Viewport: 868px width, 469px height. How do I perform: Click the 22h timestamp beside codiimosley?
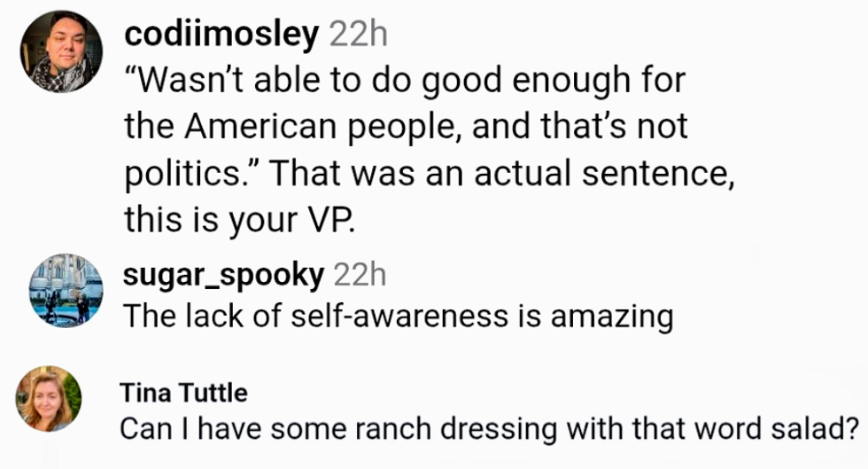point(358,35)
